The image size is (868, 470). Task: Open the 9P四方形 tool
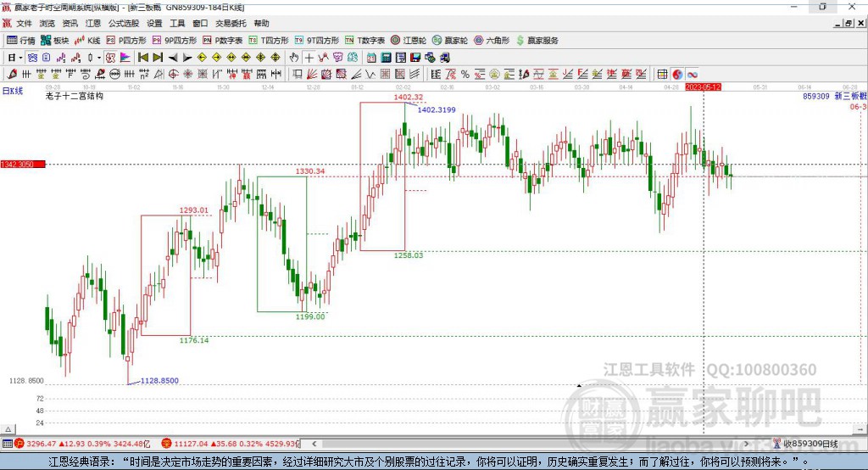[x=175, y=40]
